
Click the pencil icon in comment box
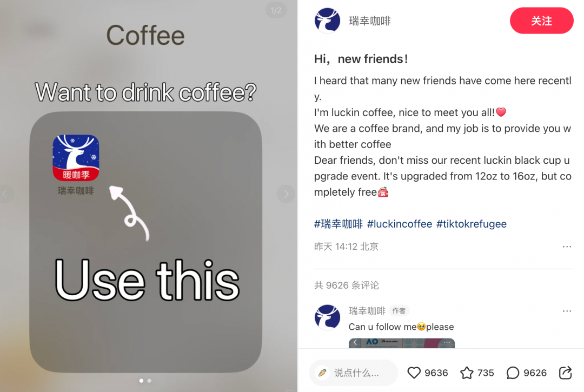coord(322,373)
